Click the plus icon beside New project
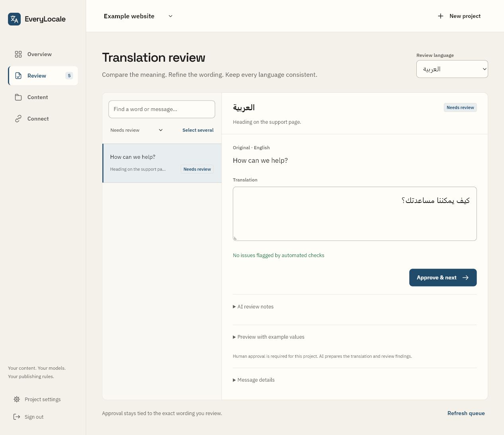The image size is (504, 435). click(441, 16)
